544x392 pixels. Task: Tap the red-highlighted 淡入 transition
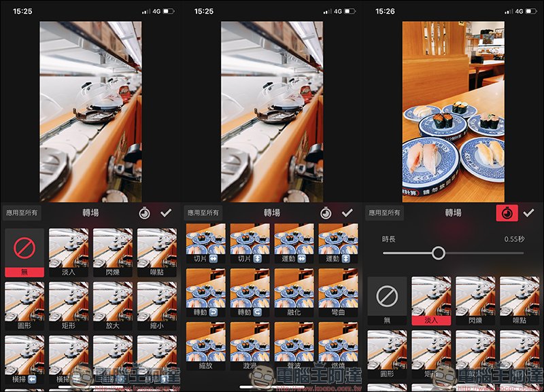click(431, 299)
